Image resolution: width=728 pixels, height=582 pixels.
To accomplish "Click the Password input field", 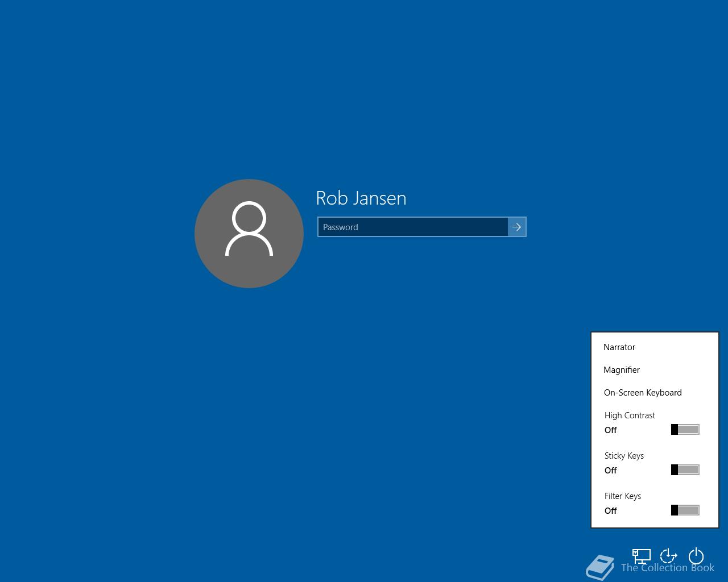I will [x=413, y=227].
